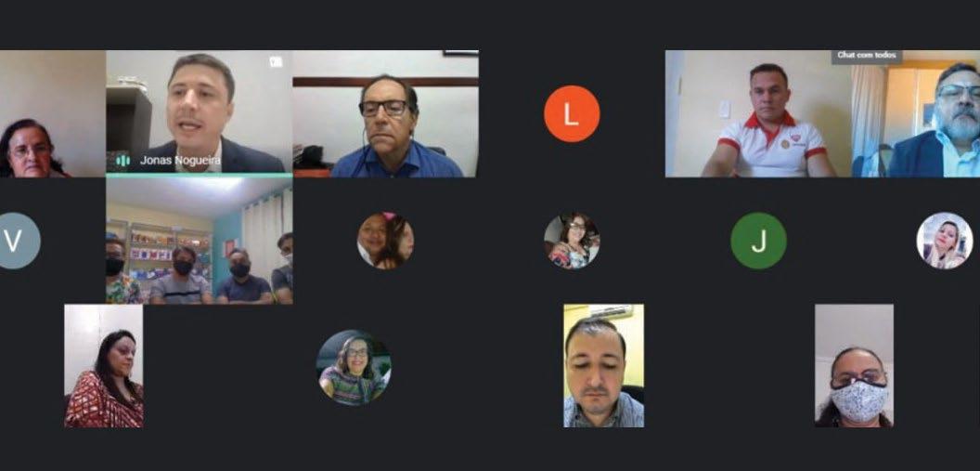This screenshot has width=980, height=471.
Task: Select video tile of man in blue shirt
Action: coord(385,114)
